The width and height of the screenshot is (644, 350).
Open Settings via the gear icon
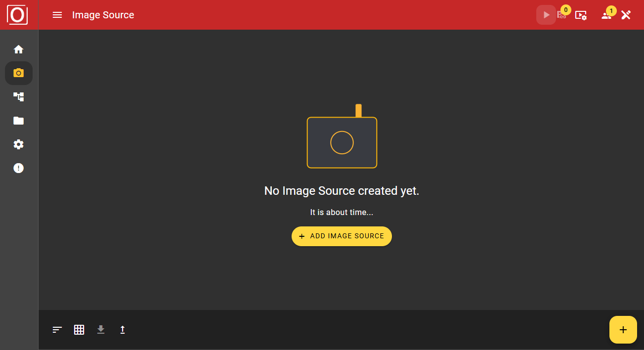point(18,144)
